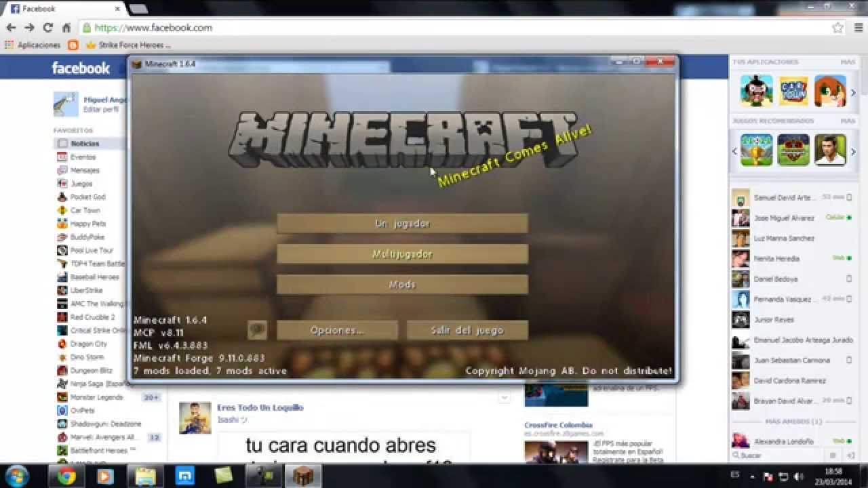Open Dragon City app
Screen dimensions: 868x488
pyautogui.click(x=88, y=344)
